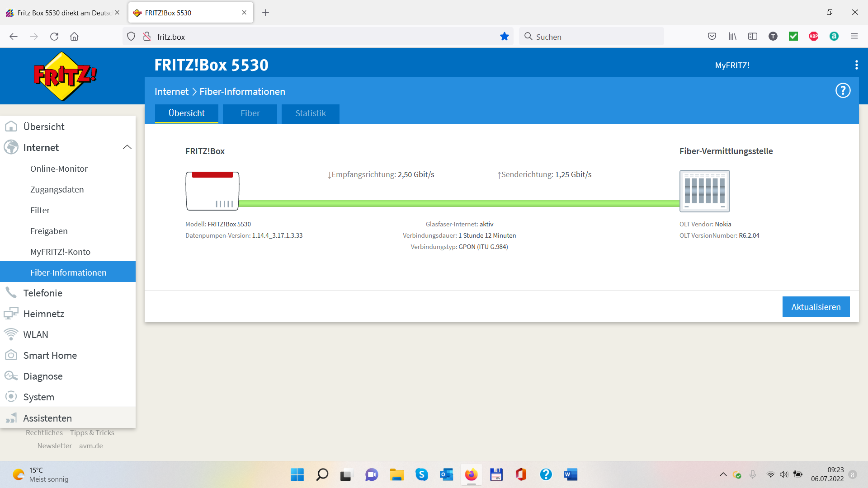Open the three-dot options menu
Screen dimensions: 868x488
click(856, 65)
